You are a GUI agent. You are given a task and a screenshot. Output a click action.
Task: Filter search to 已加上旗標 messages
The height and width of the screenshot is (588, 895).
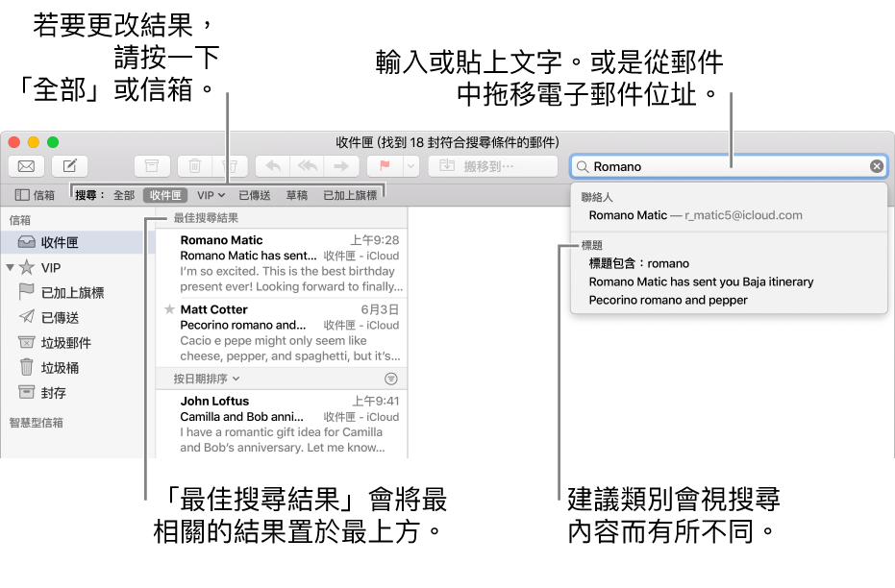point(348,194)
